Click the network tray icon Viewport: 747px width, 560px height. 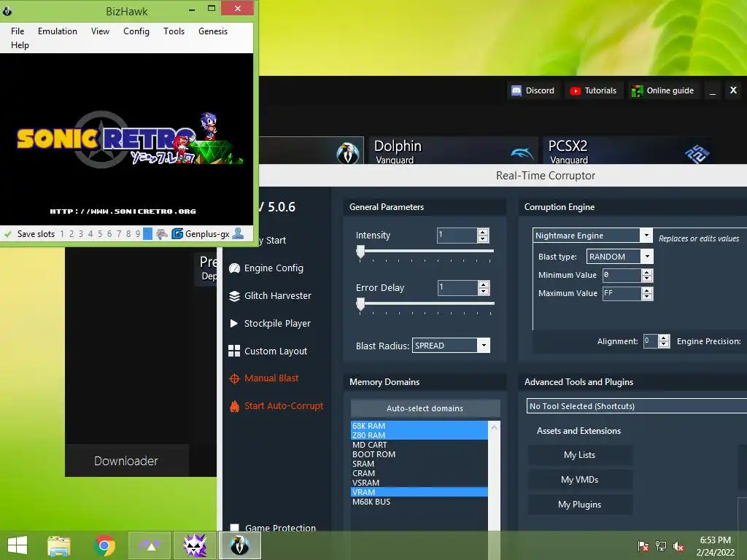click(661, 546)
